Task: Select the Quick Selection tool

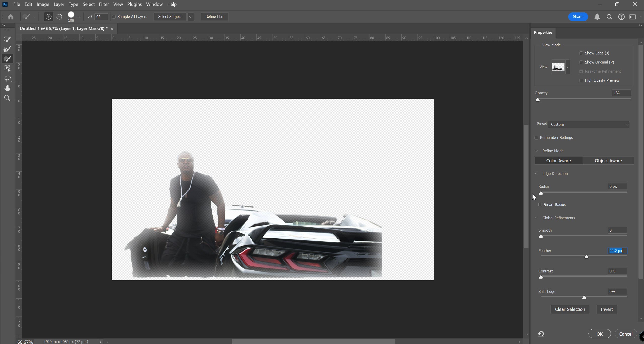Action: pos(7,39)
